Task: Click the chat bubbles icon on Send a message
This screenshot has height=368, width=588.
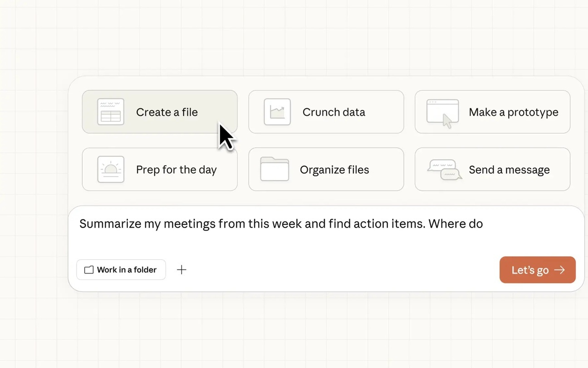Action: click(444, 169)
